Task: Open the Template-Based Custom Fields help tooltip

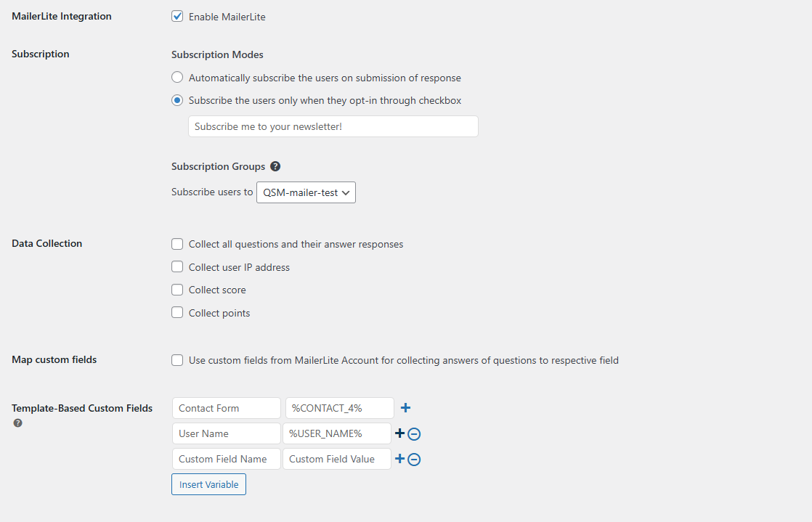Action: pos(17,423)
